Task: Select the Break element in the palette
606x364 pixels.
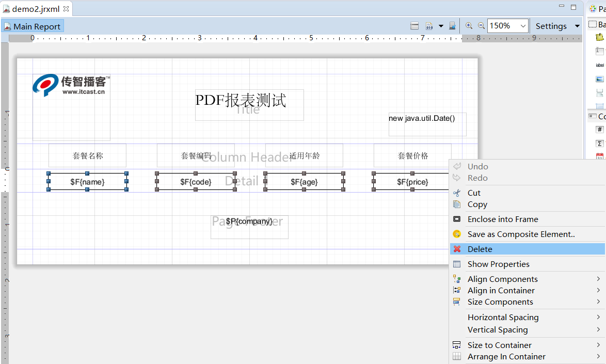Action: click(599, 93)
